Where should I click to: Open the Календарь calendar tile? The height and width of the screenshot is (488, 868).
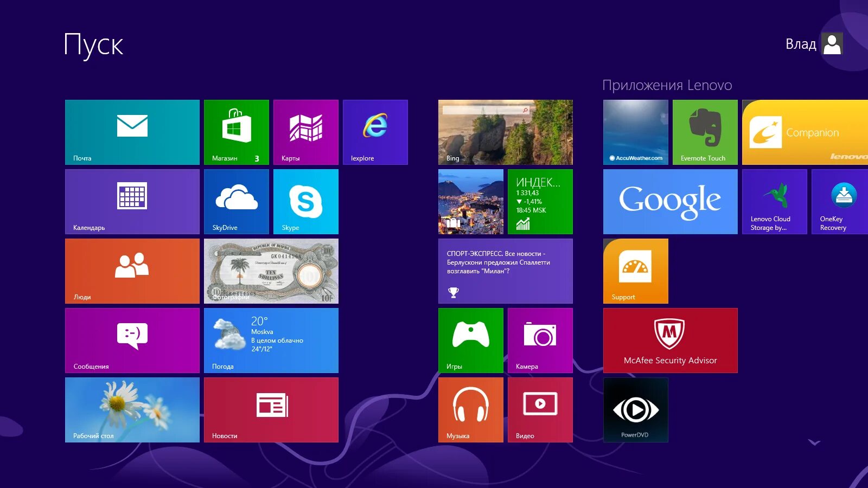132,202
